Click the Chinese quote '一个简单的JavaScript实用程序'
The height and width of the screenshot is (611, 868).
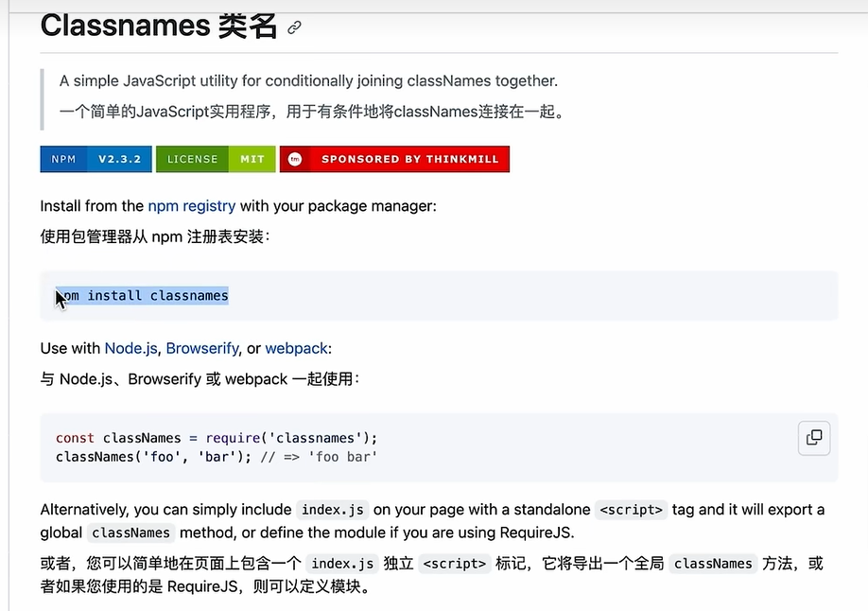(165, 112)
